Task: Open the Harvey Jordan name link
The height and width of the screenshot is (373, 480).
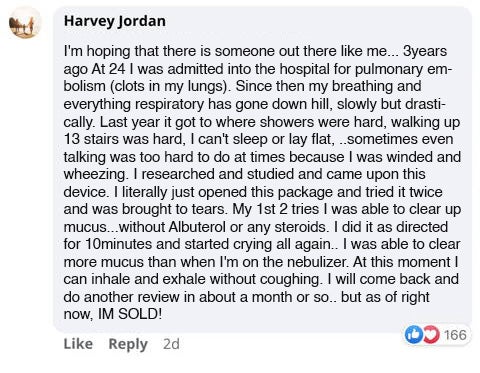Action: click(x=115, y=21)
